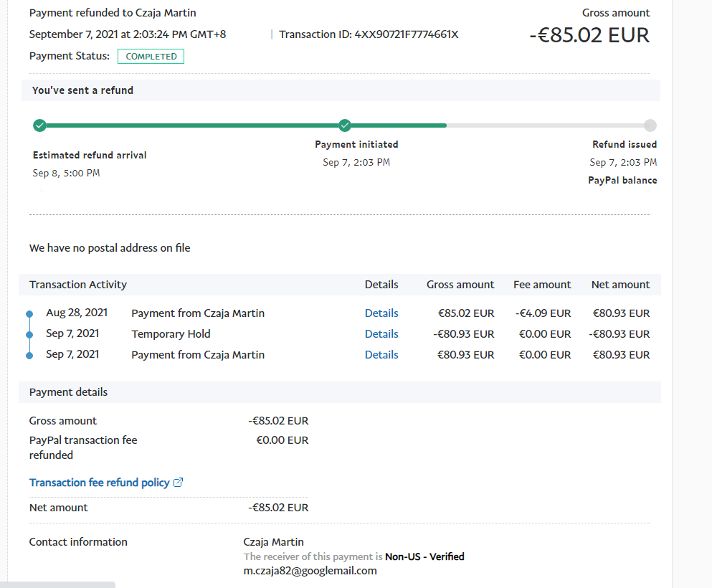
Task: Click the Payment details section header
Action: click(68, 392)
